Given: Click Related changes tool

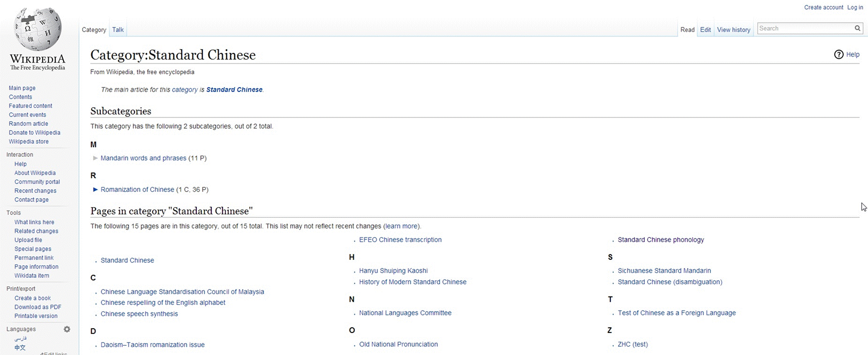Looking at the screenshot, I should coord(37,231).
